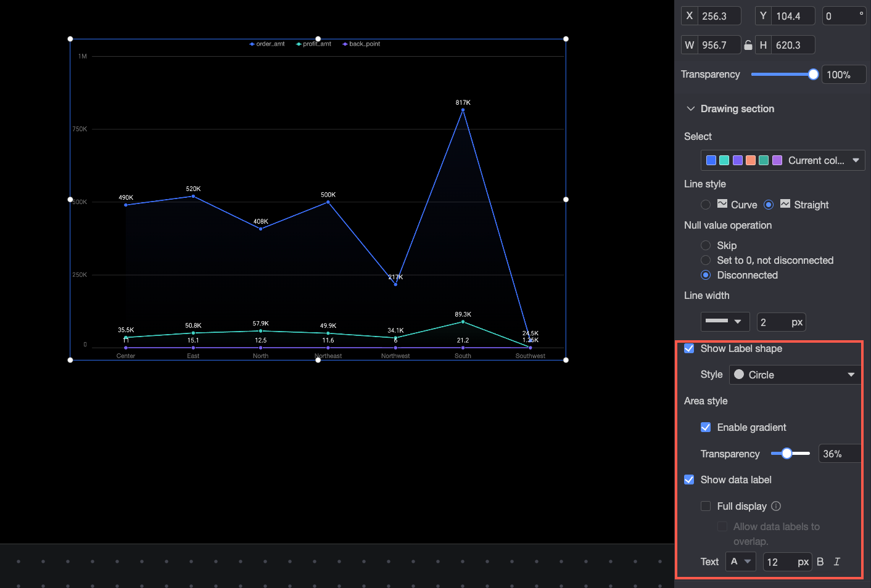The width and height of the screenshot is (871, 588).
Task: Select the Skip null value radio
Action: 706,245
